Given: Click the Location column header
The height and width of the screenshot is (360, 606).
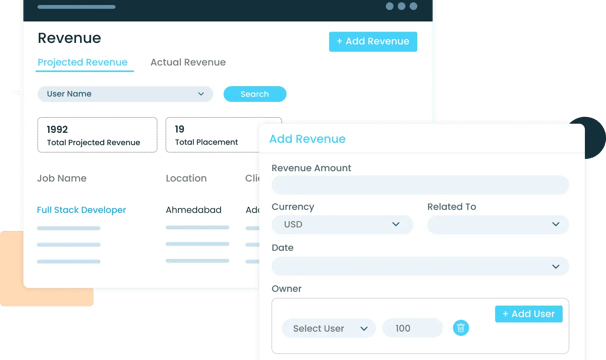Looking at the screenshot, I should coord(186,178).
